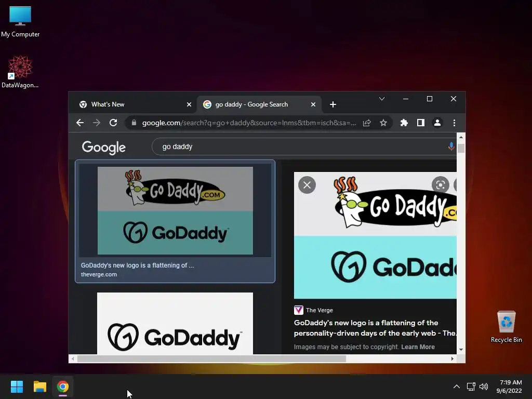Click the enlarged GoDaddy preview image
The width and height of the screenshot is (532, 399).
click(375, 235)
